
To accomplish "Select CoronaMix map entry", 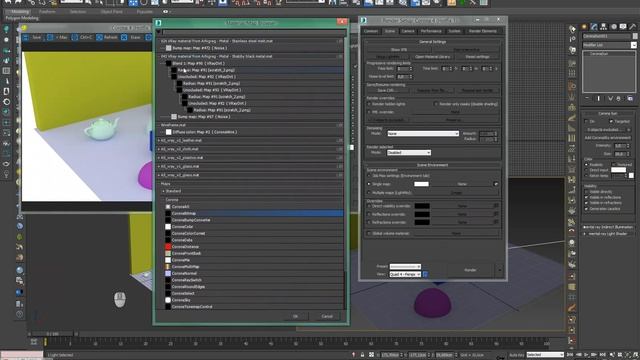I will tap(254, 260).
